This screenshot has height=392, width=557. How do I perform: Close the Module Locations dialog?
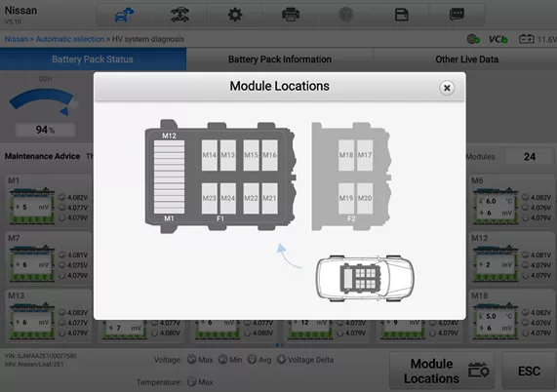447,88
